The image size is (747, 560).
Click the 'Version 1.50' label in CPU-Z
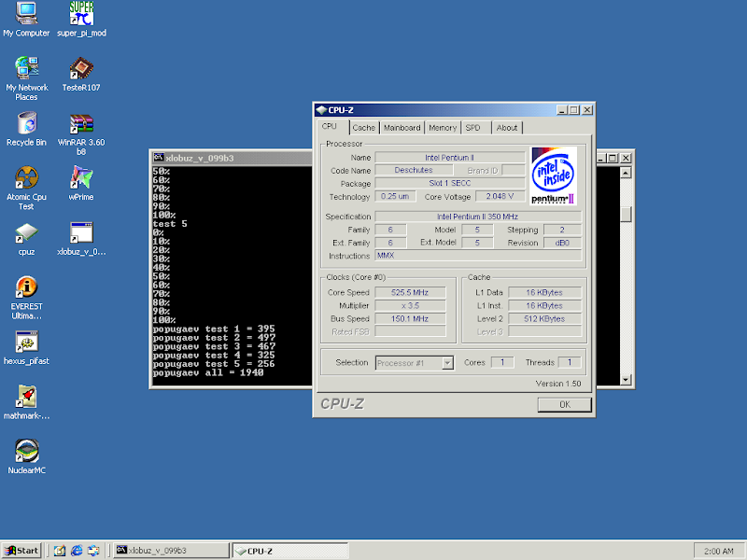557,384
